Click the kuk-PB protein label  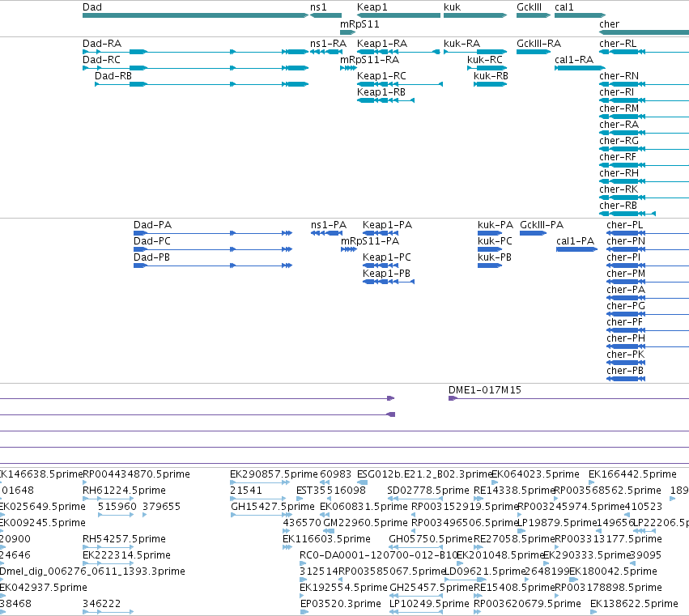click(x=495, y=257)
